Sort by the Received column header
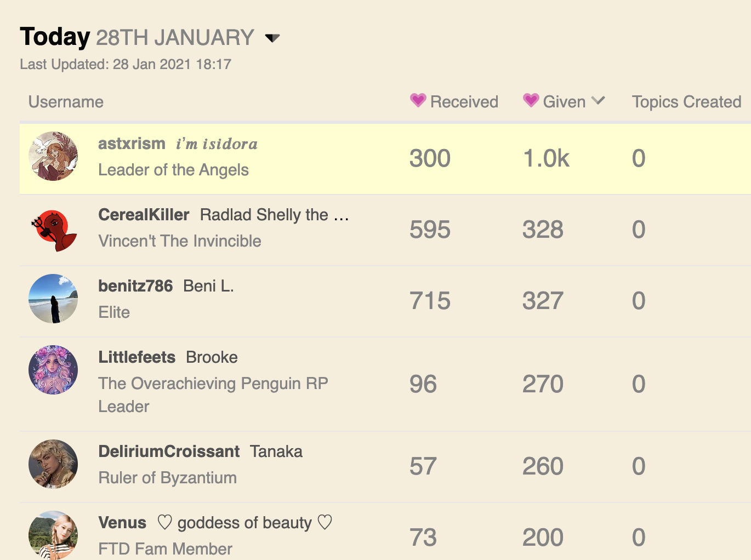 (464, 102)
